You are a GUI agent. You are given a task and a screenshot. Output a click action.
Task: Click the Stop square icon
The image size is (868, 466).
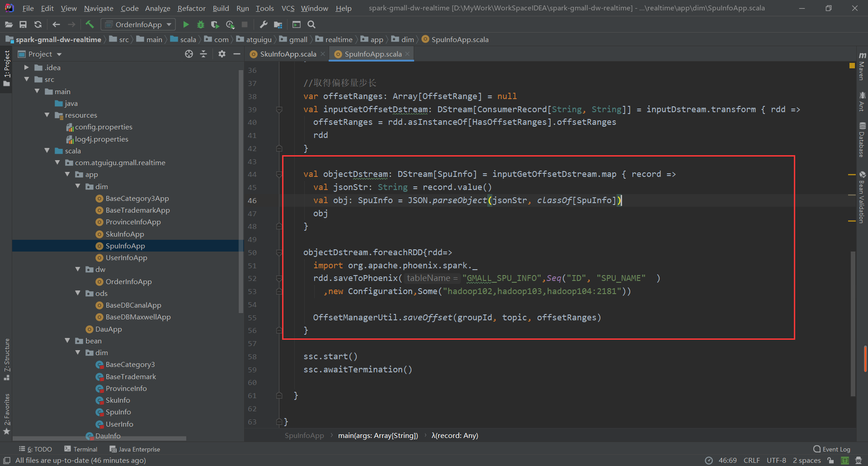point(245,24)
